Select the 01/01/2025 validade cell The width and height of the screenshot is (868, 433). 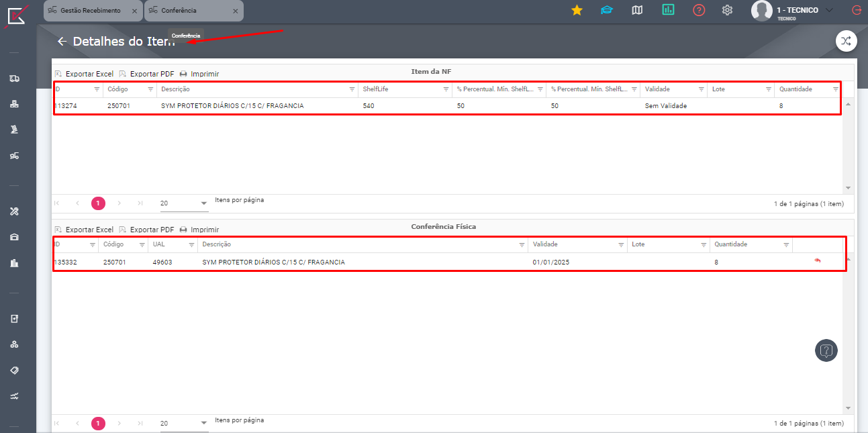[551, 262]
